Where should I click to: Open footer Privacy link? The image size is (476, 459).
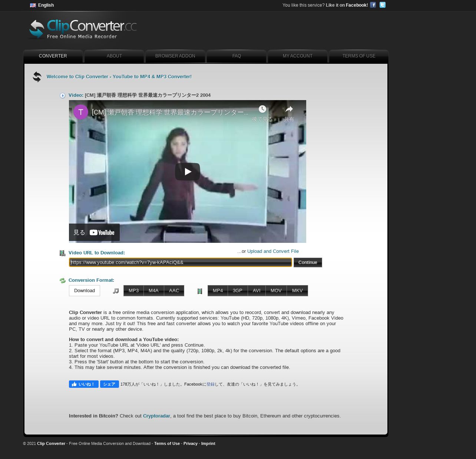tap(191, 443)
